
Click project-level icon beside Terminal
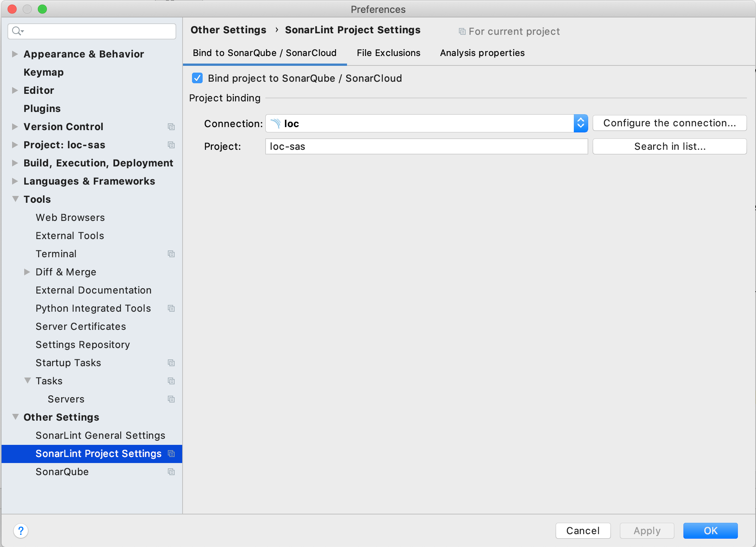171,254
